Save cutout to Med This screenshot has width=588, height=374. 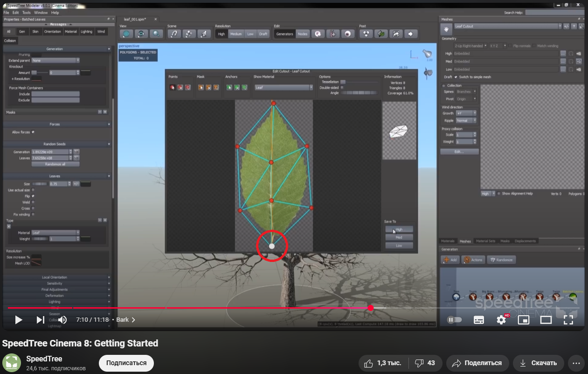tap(399, 237)
